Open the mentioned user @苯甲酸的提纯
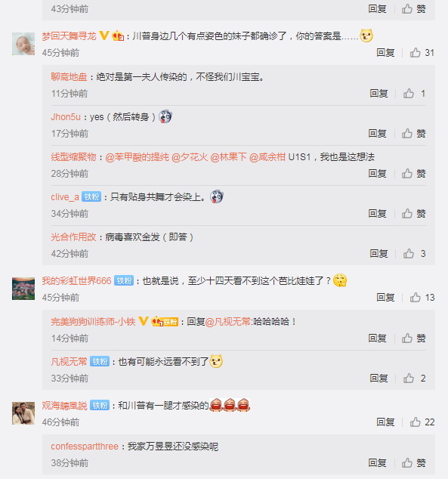The height and width of the screenshot is (479, 448). (137, 157)
